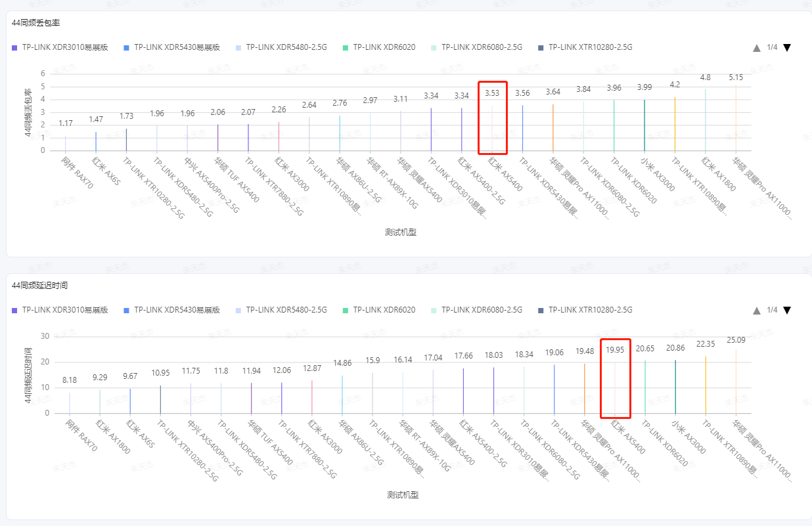This screenshot has height=526, width=812.
Task: Select the bar valued 1.47 in packet-loss chart
Action: click(96, 141)
